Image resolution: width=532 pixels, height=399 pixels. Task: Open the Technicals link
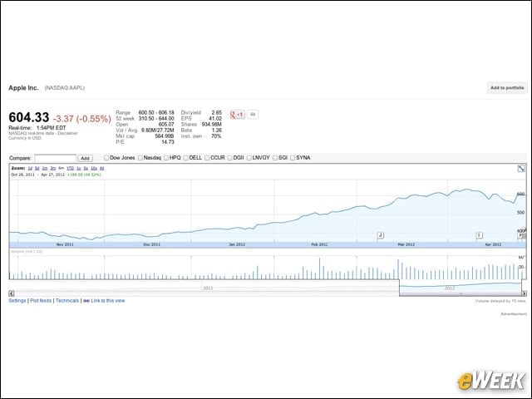coord(67,301)
